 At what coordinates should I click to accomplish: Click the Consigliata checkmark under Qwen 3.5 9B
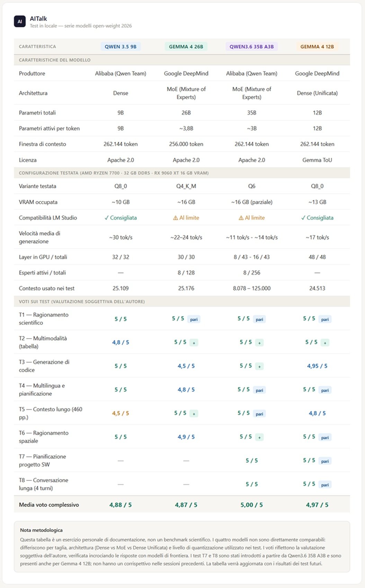tap(121, 218)
